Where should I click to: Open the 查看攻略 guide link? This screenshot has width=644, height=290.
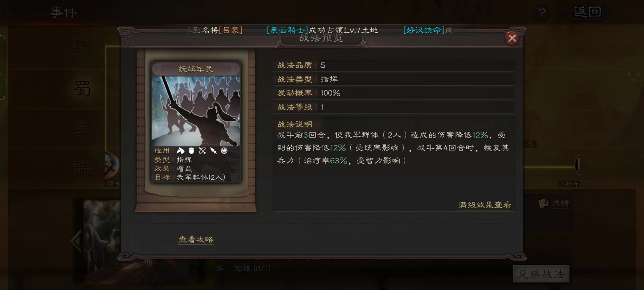pos(196,239)
